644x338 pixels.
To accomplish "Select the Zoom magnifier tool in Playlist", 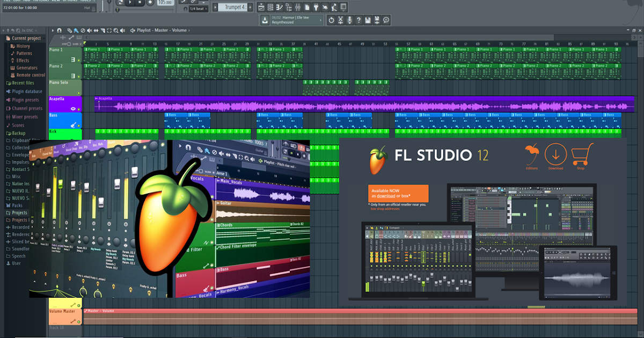I will click(115, 30).
